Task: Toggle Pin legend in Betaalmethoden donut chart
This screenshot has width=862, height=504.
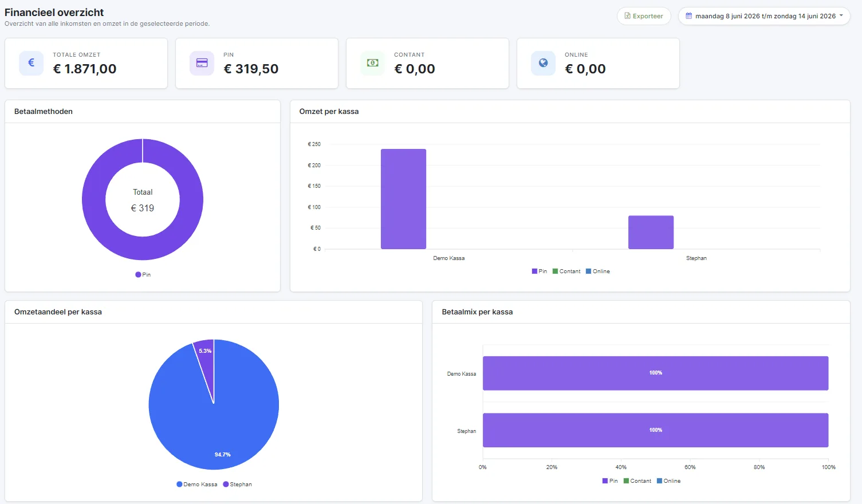Action: click(143, 275)
